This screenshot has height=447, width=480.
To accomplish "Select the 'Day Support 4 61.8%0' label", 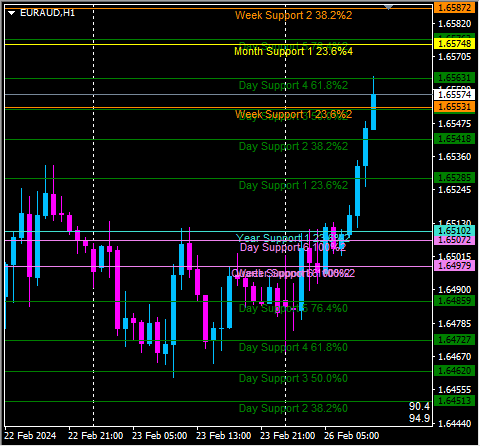I will [x=293, y=347].
